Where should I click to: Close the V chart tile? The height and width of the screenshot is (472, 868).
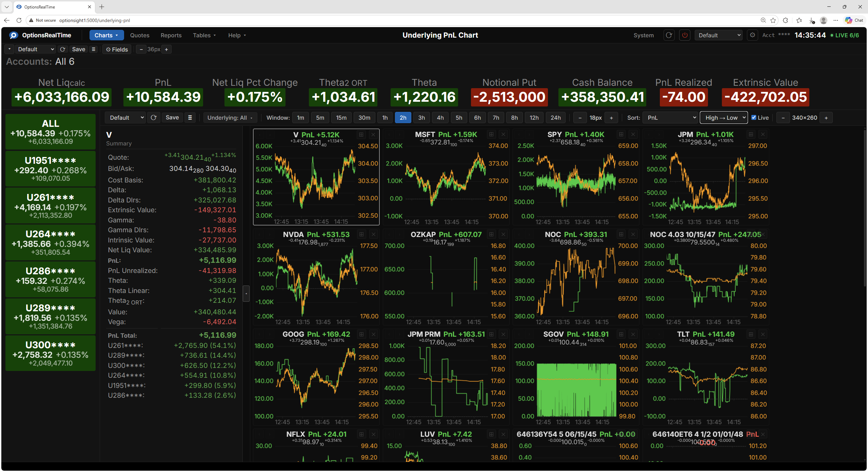(x=373, y=135)
